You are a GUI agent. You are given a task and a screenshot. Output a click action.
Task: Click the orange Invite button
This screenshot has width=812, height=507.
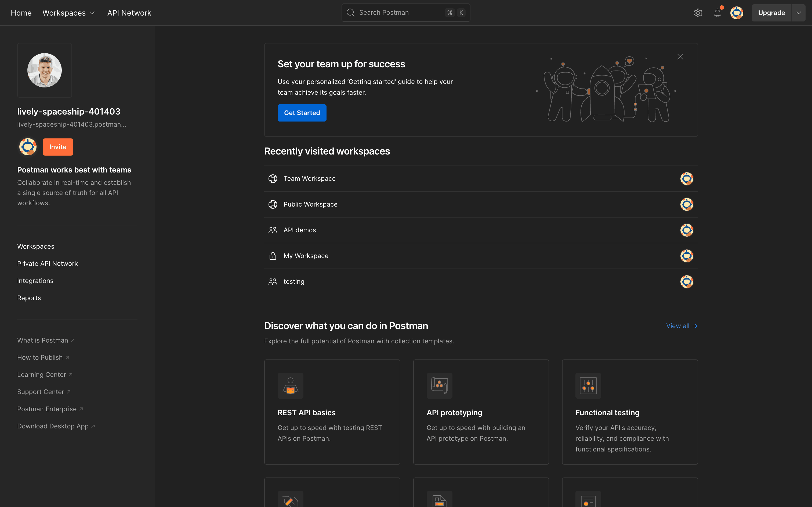point(58,147)
